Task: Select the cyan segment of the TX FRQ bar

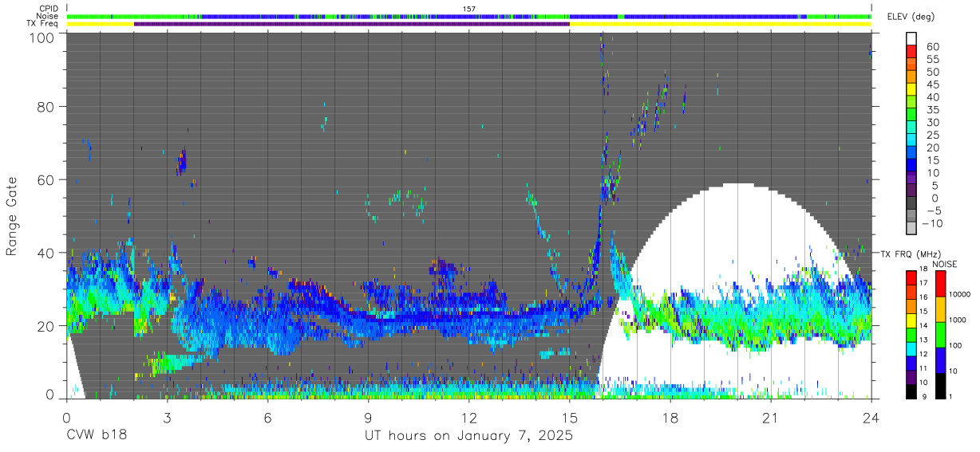Action: [x=911, y=348]
